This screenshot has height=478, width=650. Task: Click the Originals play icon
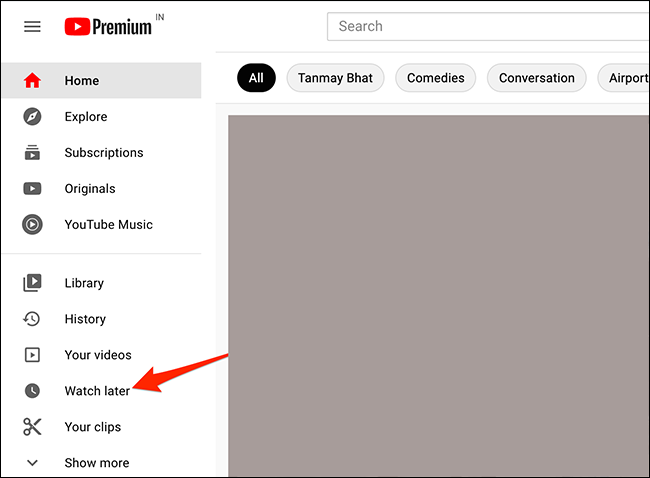32,189
